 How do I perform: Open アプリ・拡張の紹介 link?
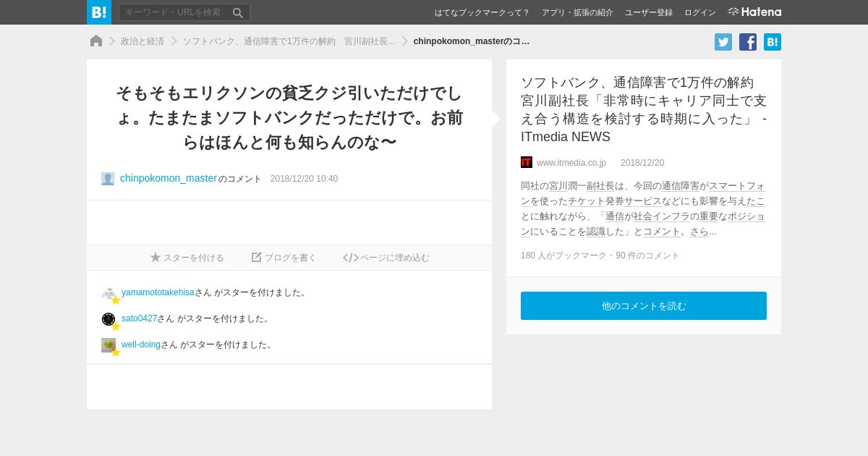point(577,12)
